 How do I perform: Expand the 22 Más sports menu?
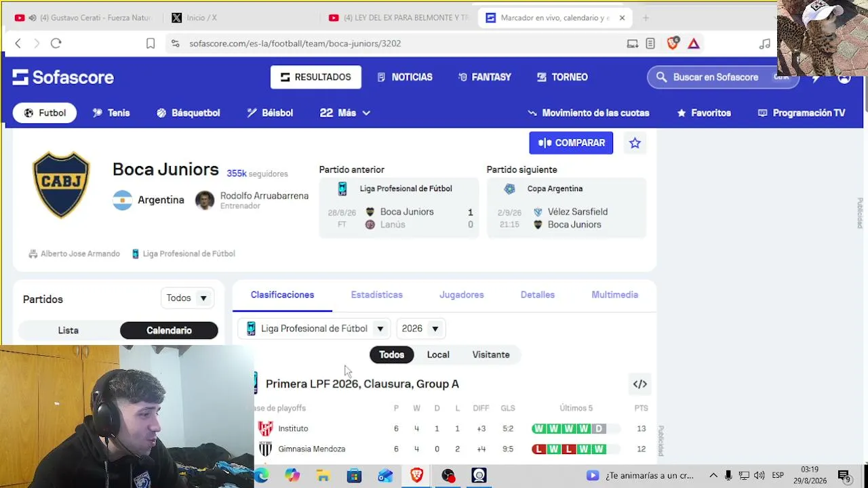[x=345, y=113]
